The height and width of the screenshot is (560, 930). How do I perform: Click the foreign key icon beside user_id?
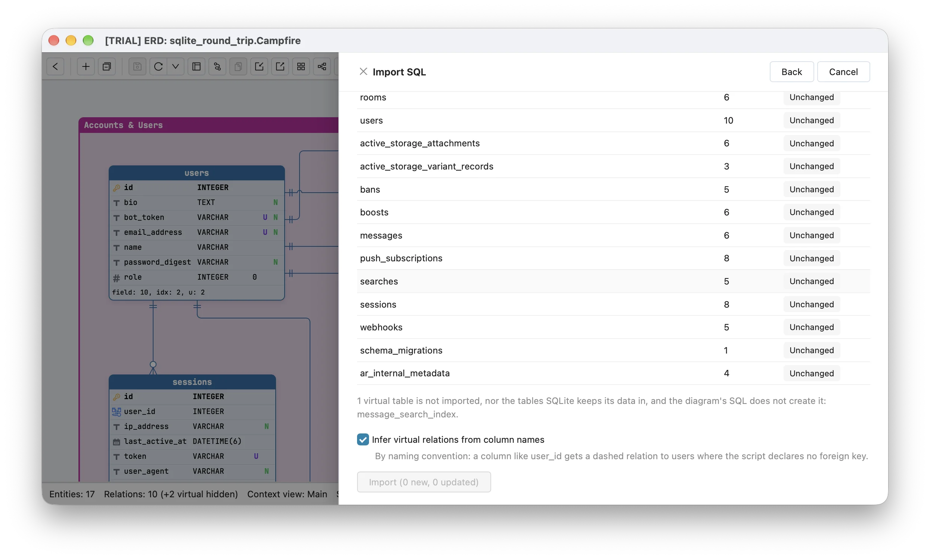(117, 412)
